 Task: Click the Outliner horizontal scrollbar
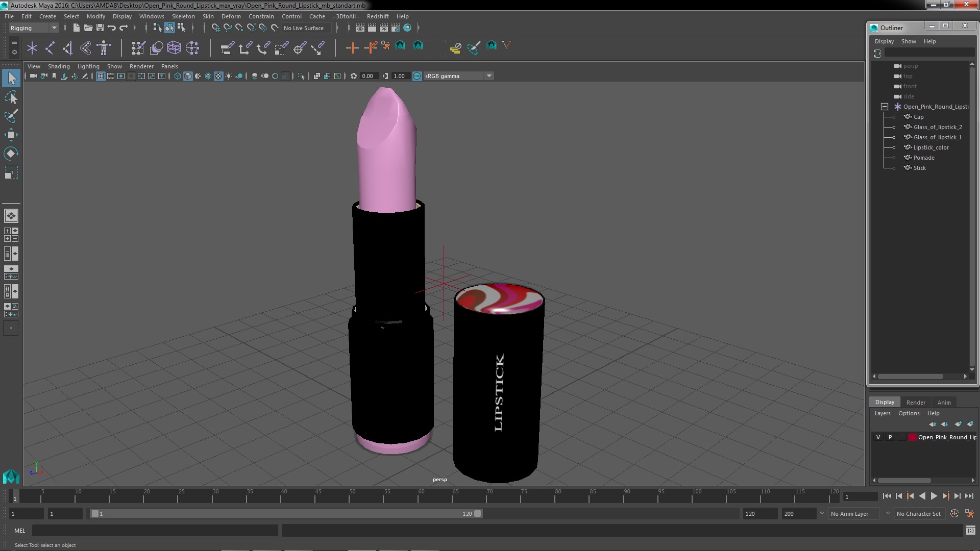[x=910, y=377]
